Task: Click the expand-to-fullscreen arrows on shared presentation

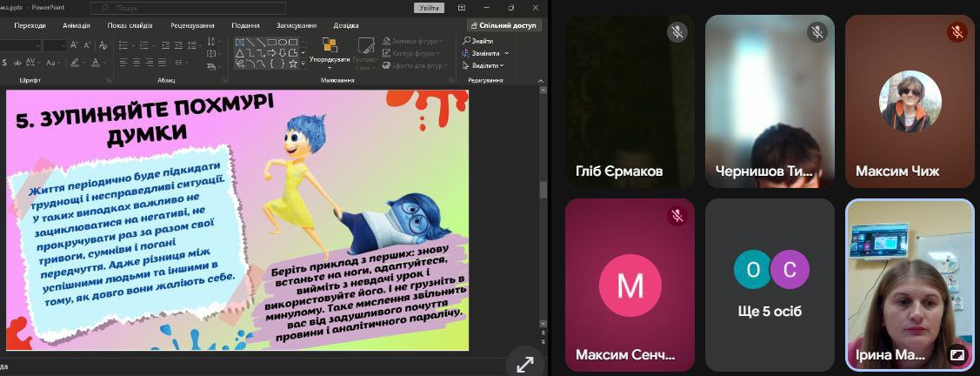Action: pyautogui.click(x=525, y=364)
